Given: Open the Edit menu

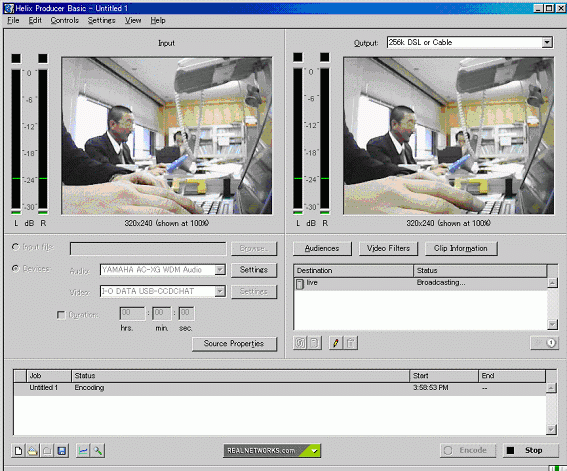Looking at the screenshot, I should pyautogui.click(x=35, y=21).
